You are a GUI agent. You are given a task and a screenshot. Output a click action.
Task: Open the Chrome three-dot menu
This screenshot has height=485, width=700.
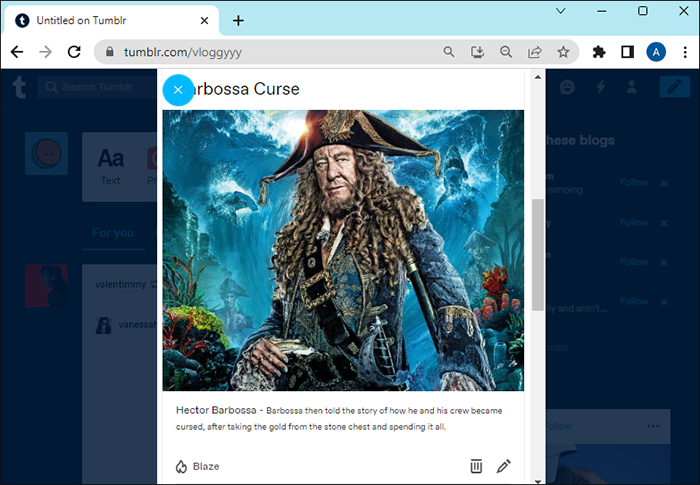685,52
